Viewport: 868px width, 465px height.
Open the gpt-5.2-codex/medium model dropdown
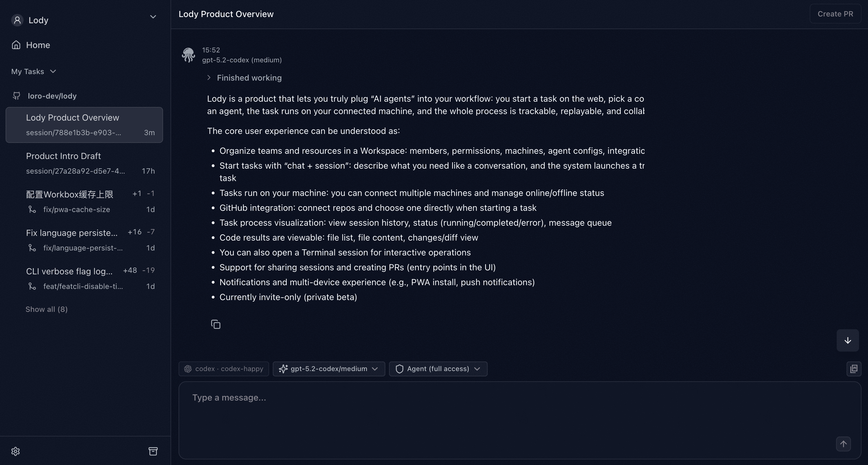329,369
